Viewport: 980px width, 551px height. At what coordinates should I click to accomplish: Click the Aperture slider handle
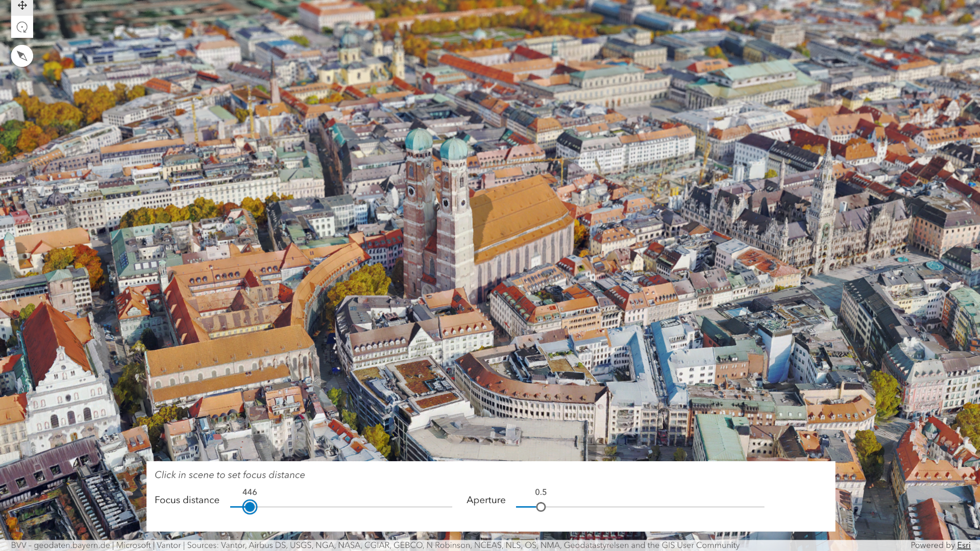(541, 507)
